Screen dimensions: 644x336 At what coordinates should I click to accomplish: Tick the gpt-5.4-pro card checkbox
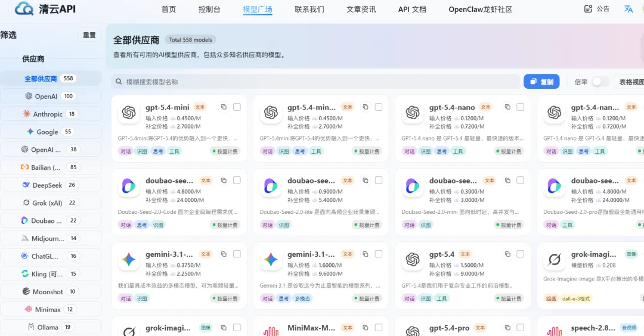[521, 328]
